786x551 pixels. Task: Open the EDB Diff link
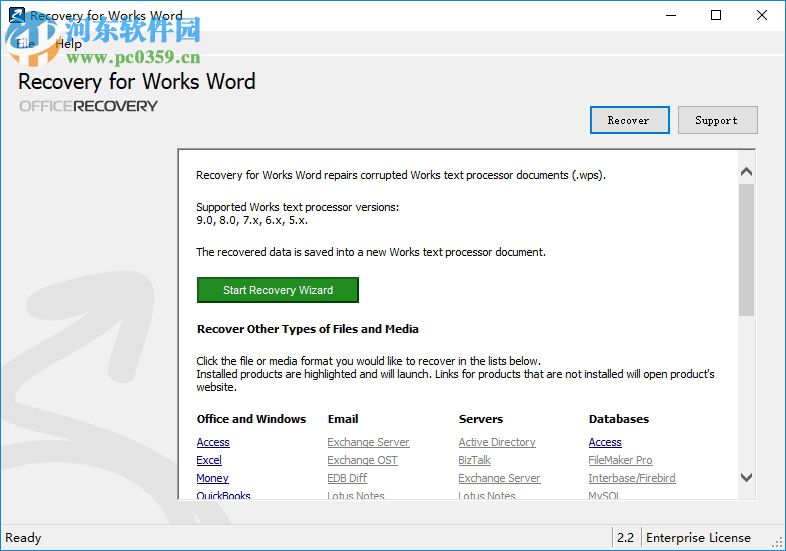pyautogui.click(x=347, y=478)
